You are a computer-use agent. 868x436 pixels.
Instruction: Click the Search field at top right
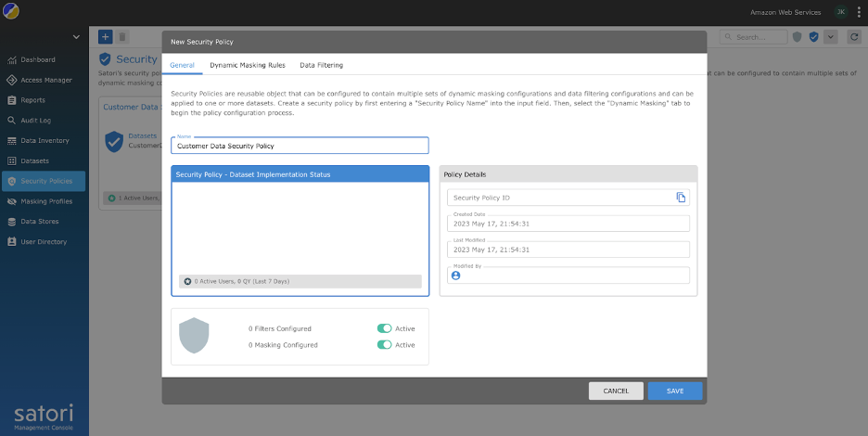tap(754, 37)
